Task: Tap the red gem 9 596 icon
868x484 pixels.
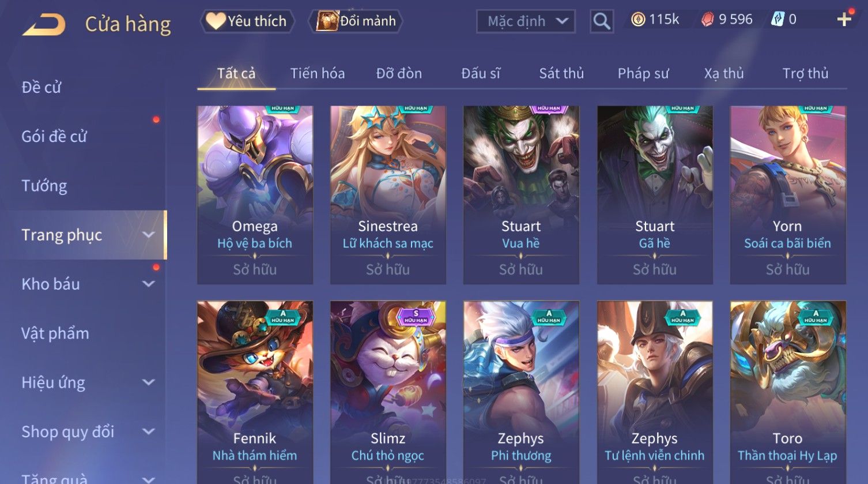Action: point(707,20)
